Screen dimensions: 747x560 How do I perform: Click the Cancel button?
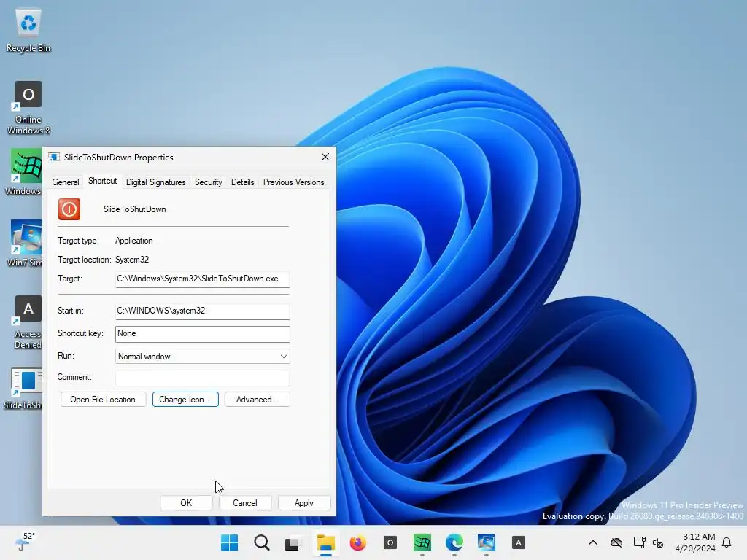tap(245, 503)
